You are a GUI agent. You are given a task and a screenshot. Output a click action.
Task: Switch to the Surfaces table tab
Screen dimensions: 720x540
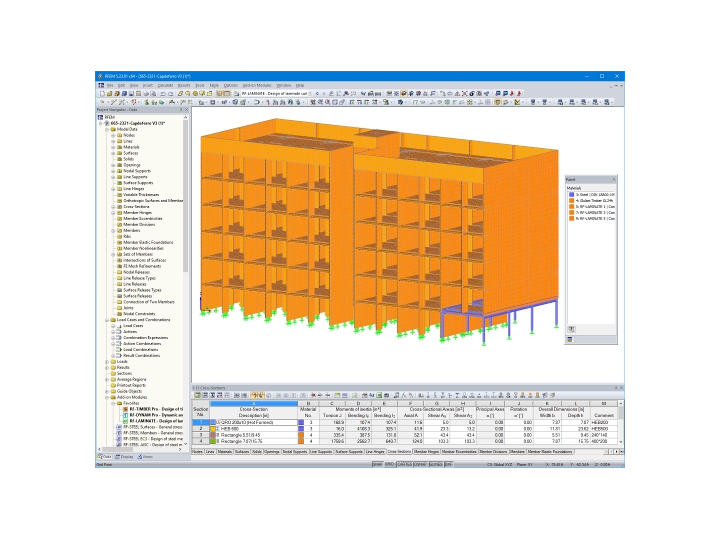tap(242, 452)
